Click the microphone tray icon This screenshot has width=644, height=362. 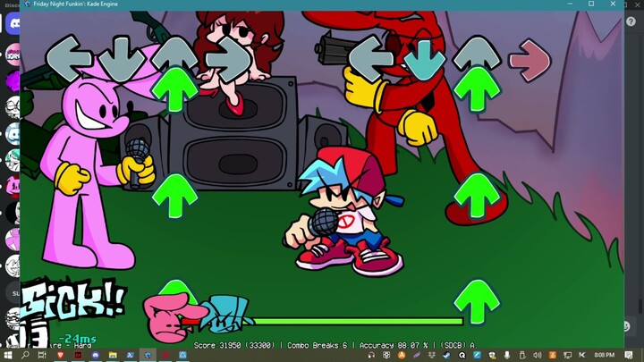507,355
